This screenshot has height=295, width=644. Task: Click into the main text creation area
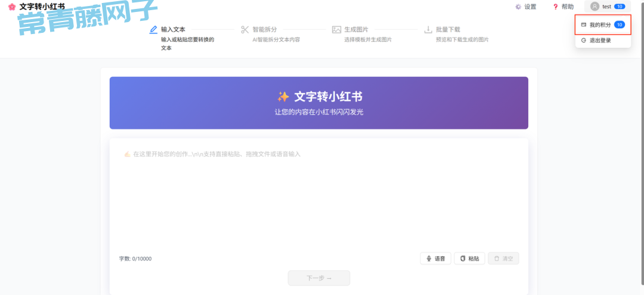[x=318, y=197]
